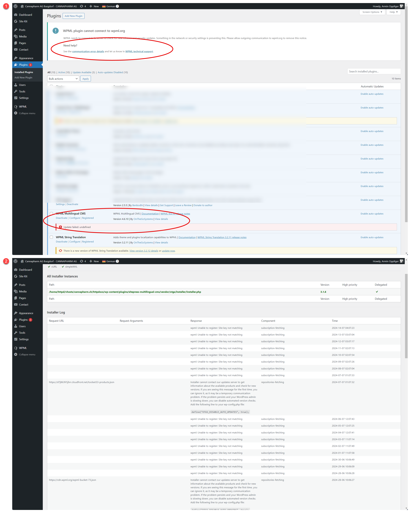The height and width of the screenshot is (513, 420).
Task: Click the Settings icon in the Plugins page sidebar
Action: (x=16, y=98)
